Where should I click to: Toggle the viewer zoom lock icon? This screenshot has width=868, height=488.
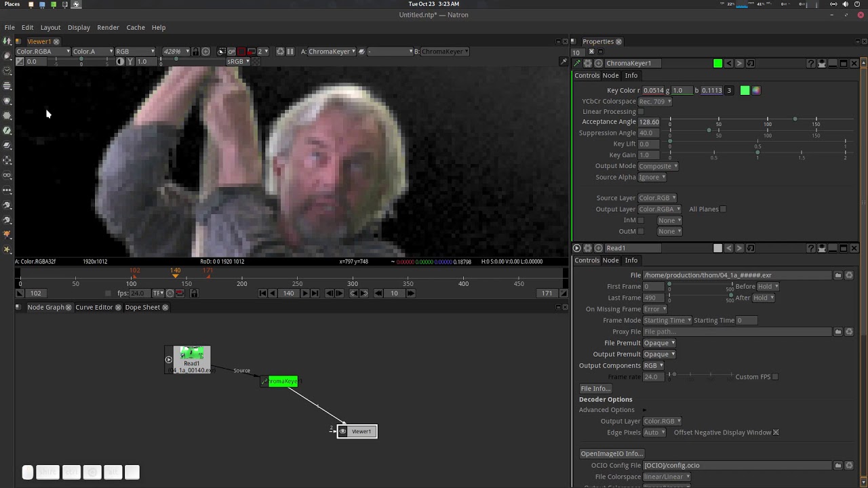point(195,52)
